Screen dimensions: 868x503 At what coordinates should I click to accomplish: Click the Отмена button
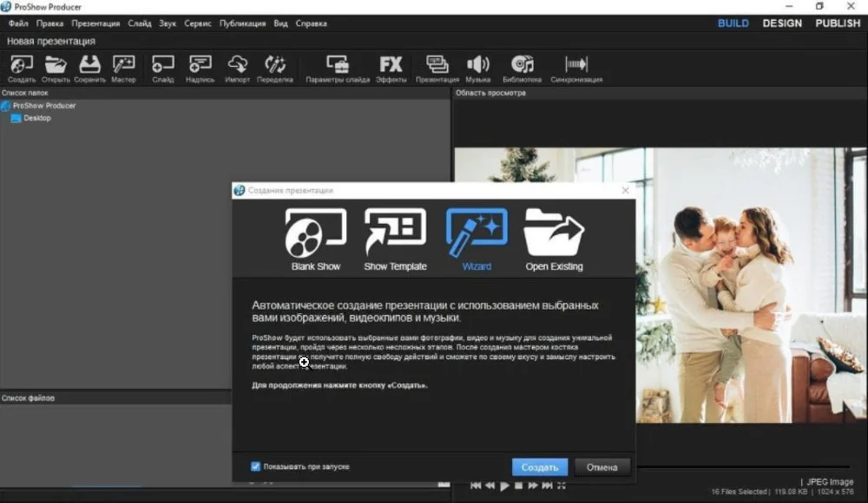point(602,467)
